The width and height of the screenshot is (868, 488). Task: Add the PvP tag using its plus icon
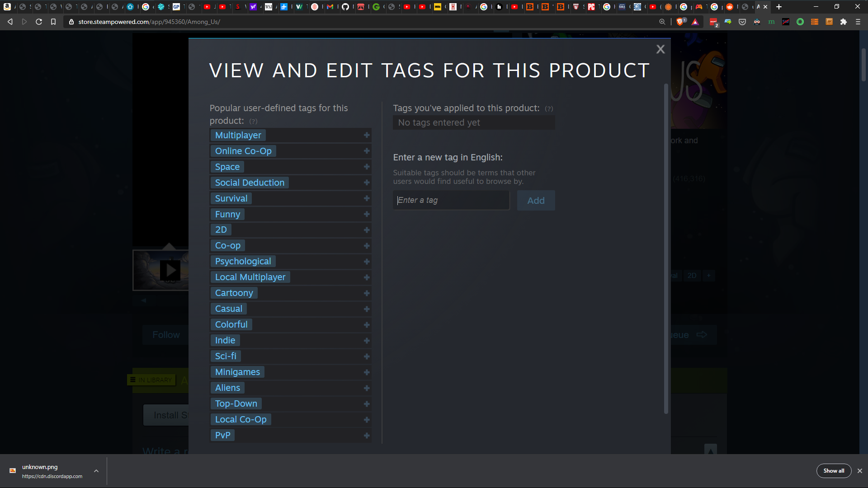point(366,436)
